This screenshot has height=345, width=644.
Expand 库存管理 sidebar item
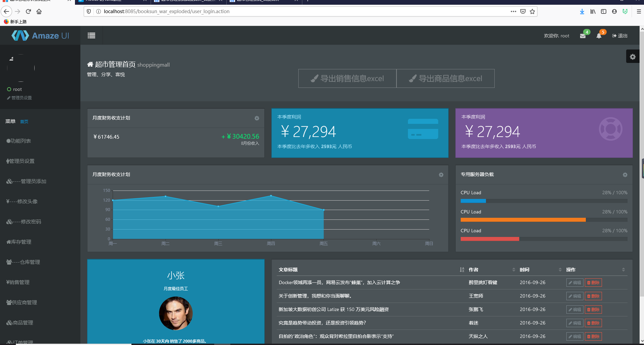tap(19, 242)
